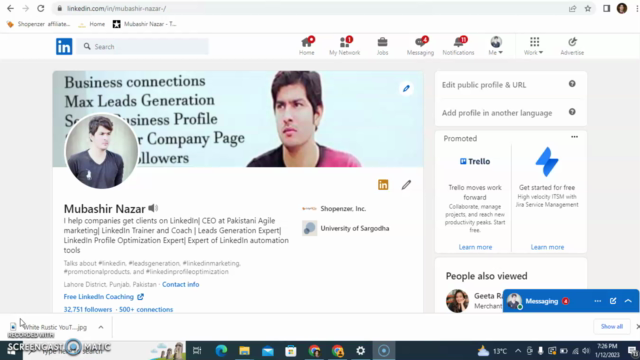This screenshot has width=640, height=360.
Task: Open Settings gear on taskbar
Action: pos(360,351)
